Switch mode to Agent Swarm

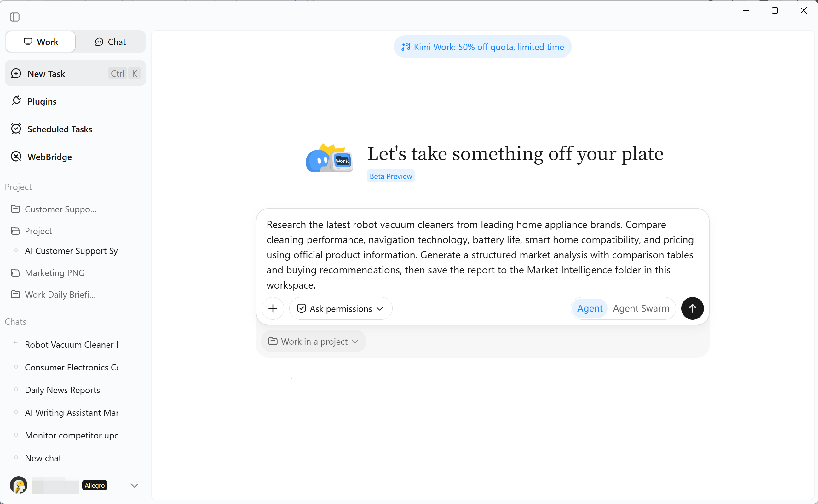pos(641,308)
